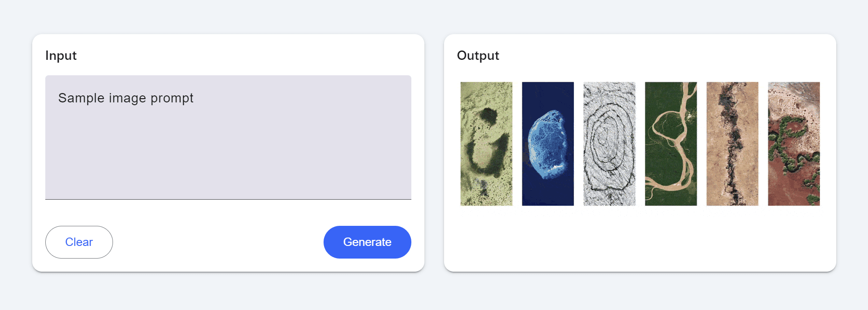This screenshot has width=868, height=310.
Task: Select the blue island on navy image
Action: tap(548, 144)
